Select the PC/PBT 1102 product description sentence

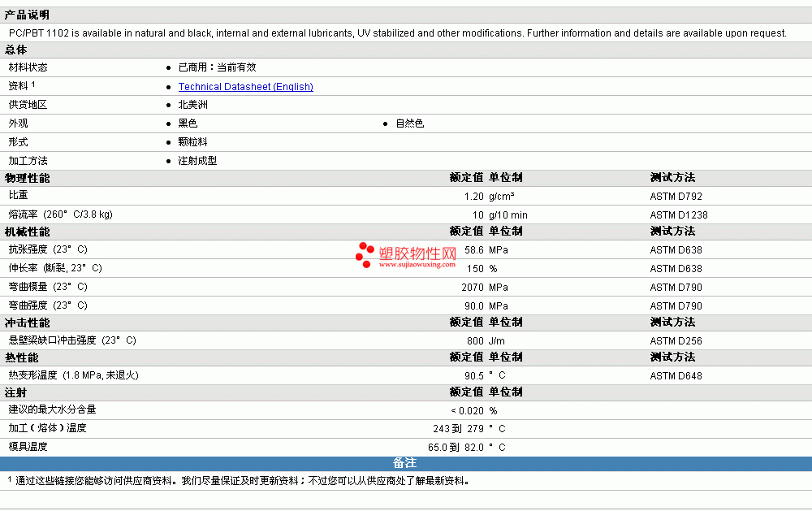coord(398,33)
